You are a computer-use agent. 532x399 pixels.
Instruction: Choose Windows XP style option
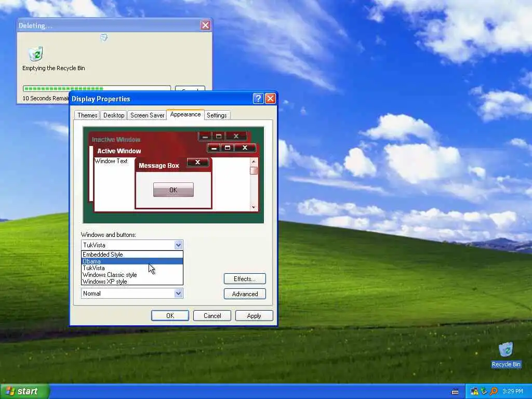click(x=132, y=282)
